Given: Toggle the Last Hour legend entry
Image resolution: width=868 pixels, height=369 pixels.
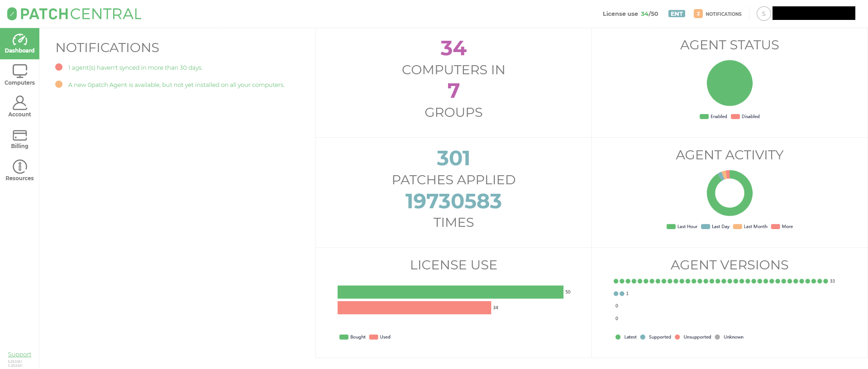Looking at the screenshot, I should [x=682, y=226].
